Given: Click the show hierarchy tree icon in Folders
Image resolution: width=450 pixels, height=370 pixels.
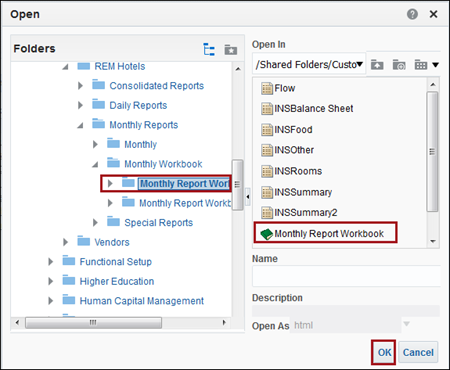Looking at the screenshot, I should [x=209, y=50].
